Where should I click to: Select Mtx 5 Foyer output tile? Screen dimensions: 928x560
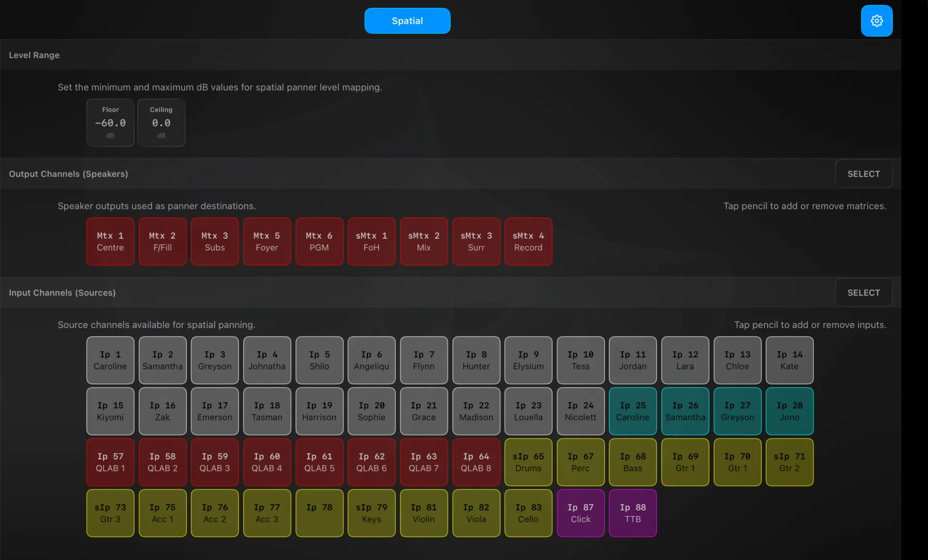pyautogui.click(x=267, y=241)
